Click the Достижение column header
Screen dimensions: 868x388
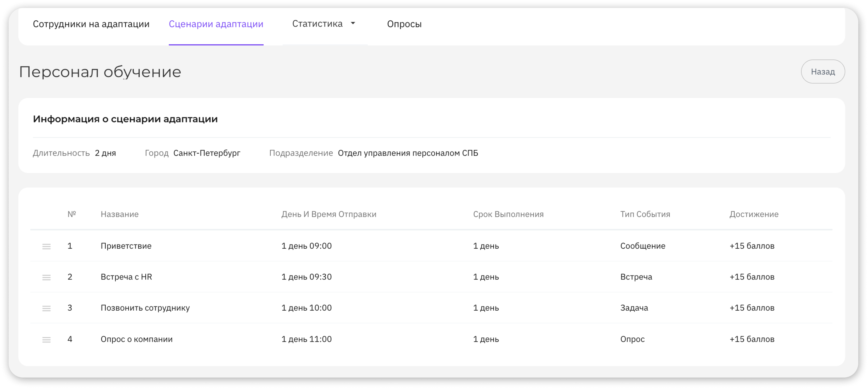754,214
